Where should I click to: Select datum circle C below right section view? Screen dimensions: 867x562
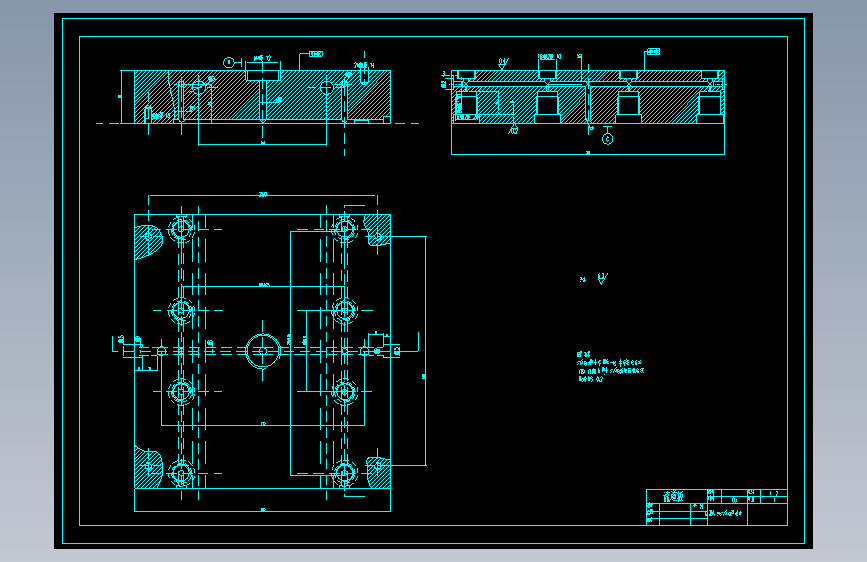(607, 139)
